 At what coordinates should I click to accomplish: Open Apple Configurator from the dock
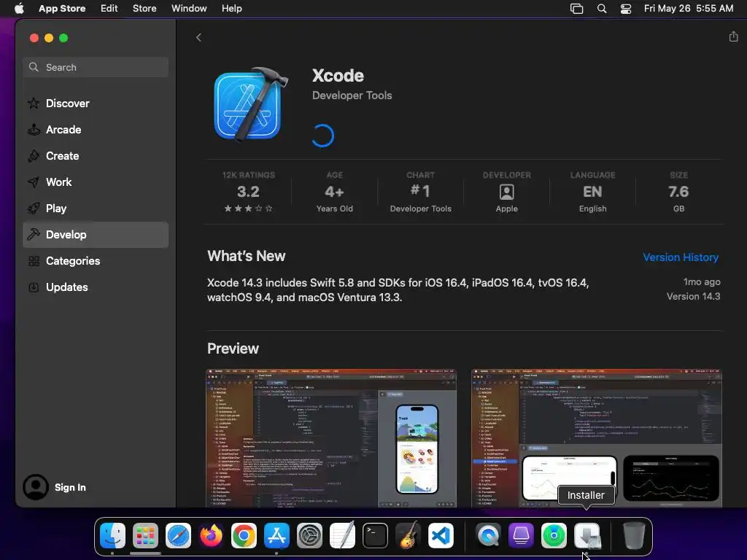(x=521, y=536)
